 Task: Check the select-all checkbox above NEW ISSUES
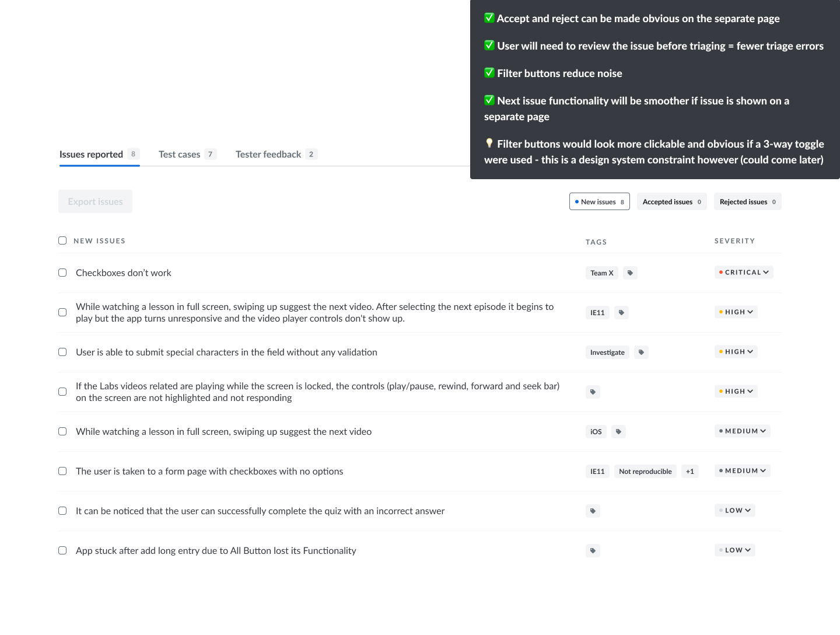click(x=62, y=240)
